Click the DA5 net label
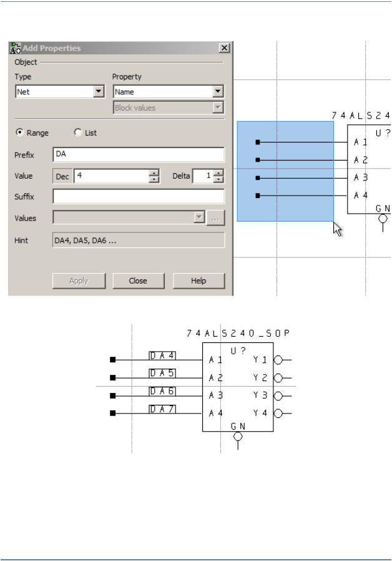 (x=162, y=374)
